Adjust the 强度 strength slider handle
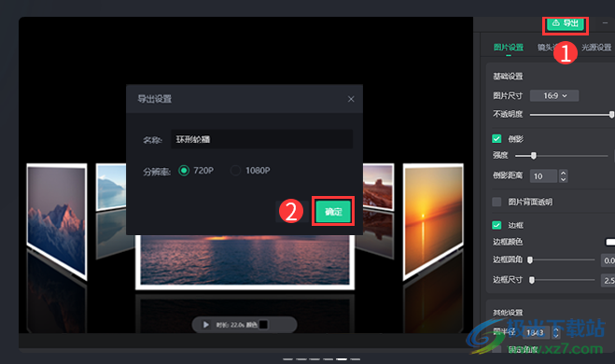 point(534,156)
